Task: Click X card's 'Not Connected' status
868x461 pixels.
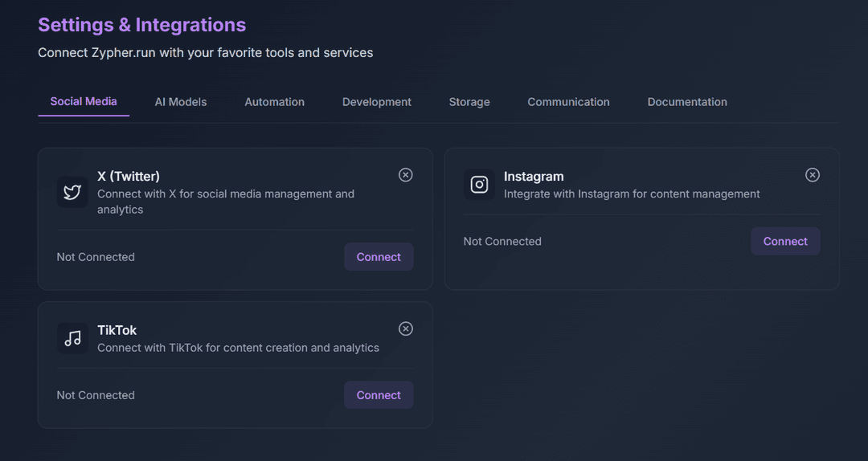Action: (96, 257)
